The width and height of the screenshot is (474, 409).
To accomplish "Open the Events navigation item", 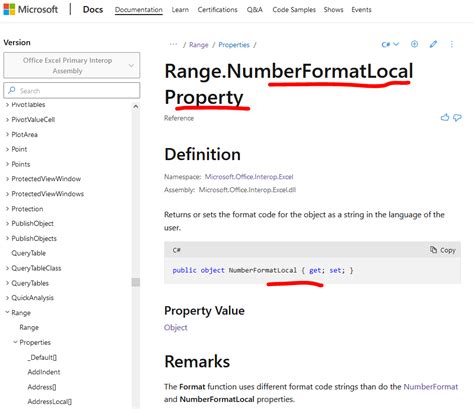I will click(361, 10).
